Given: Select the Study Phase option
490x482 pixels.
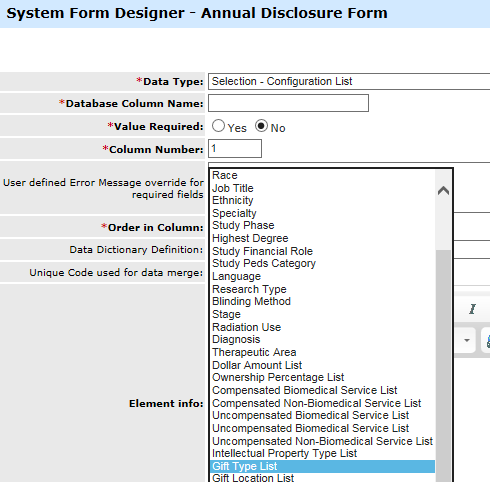Looking at the screenshot, I should tap(323, 226).
